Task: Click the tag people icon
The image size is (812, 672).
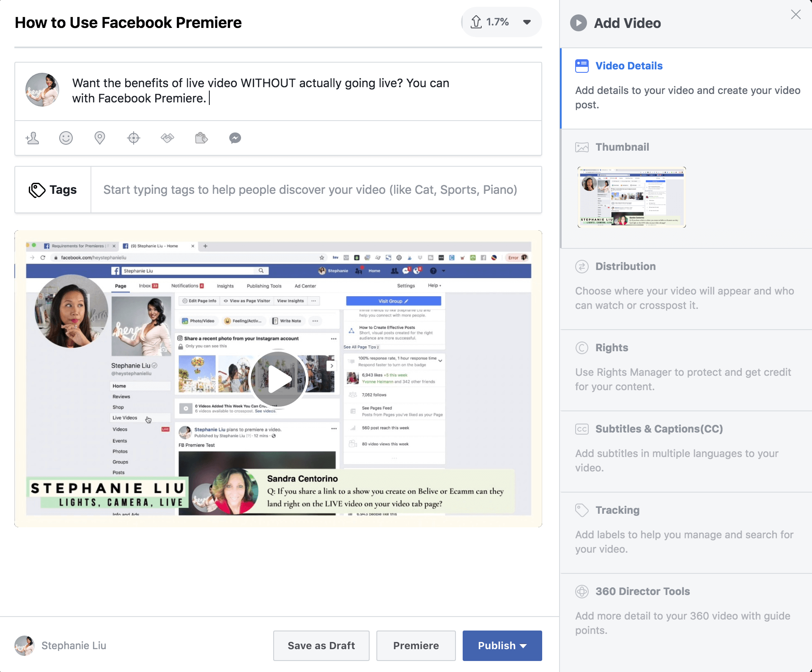Action: click(32, 138)
